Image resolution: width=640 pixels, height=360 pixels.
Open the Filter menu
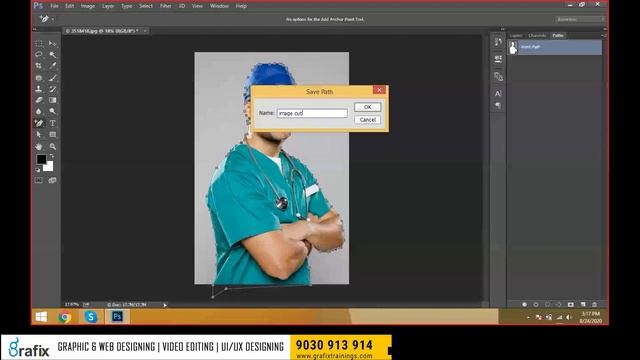coord(165,6)
